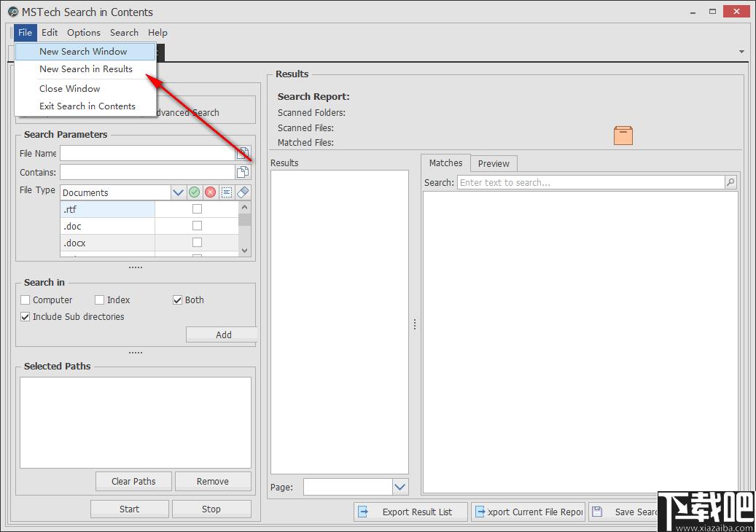Click the dashed list icon in File Type toolbar
756x532 pixels.
227,192
